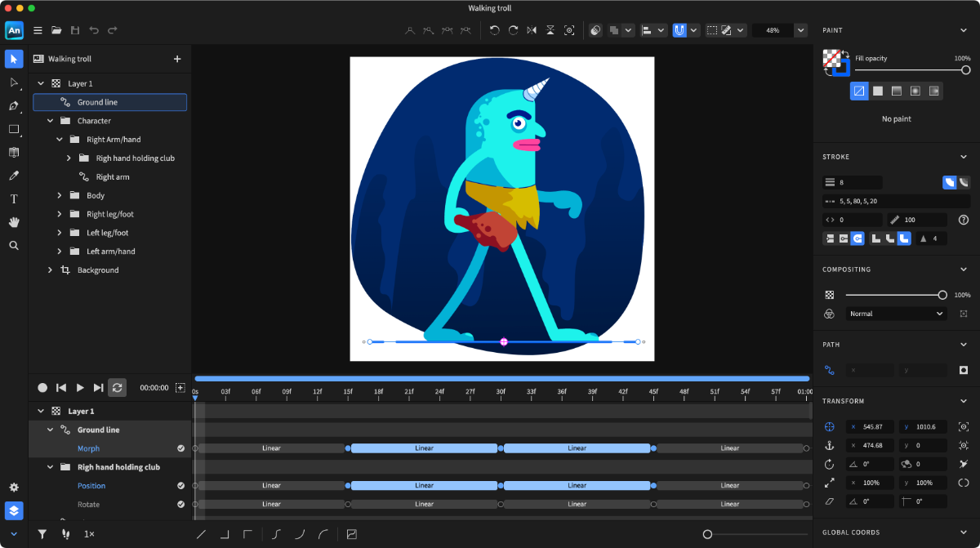Jump to the last frame button
Image resolution: width=980 pixels, height=548 pixels.
coord(99,388)
